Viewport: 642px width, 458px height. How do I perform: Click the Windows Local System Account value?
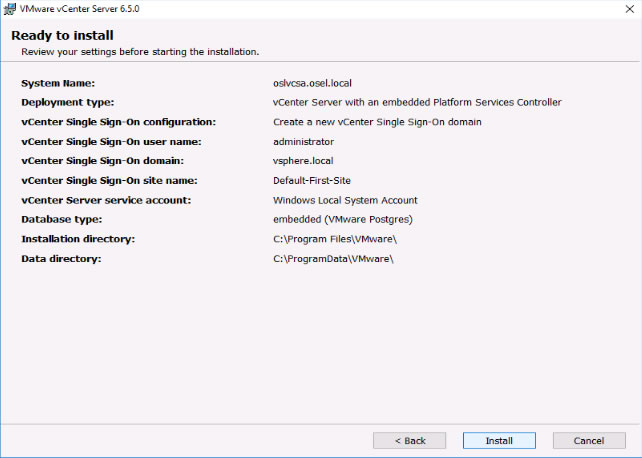(x=345, y=200)
